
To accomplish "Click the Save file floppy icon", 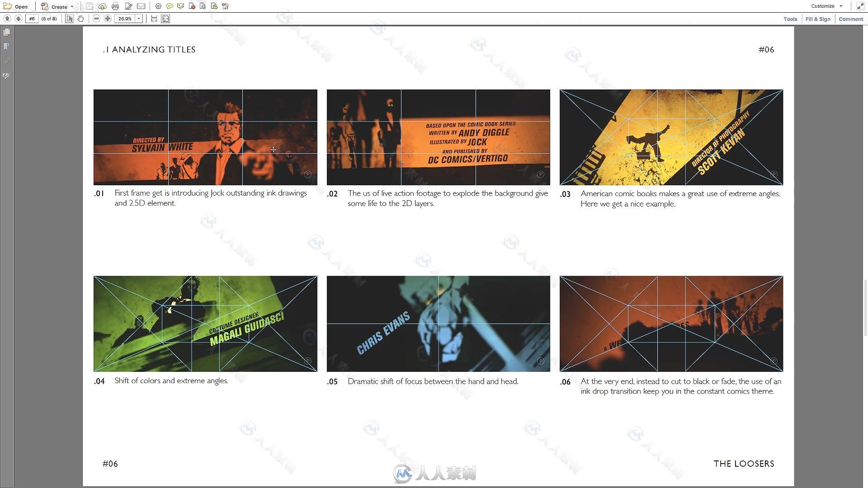I will coord(90,6).
